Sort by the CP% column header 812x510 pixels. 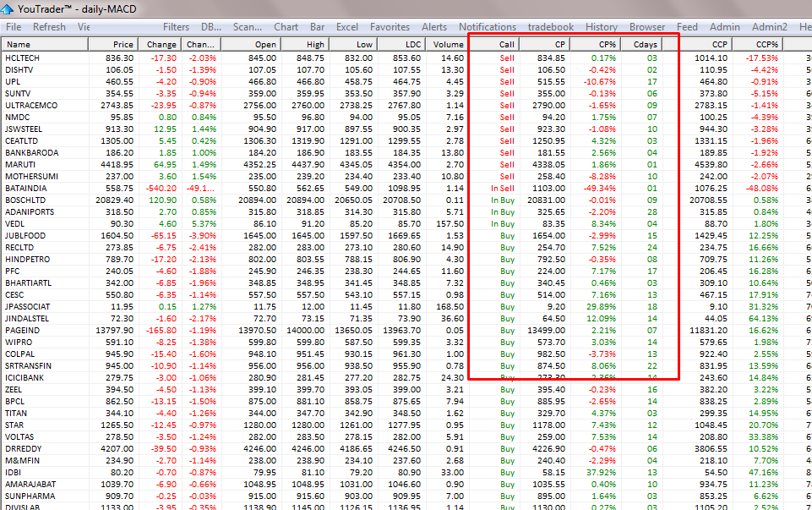[596, 44]
